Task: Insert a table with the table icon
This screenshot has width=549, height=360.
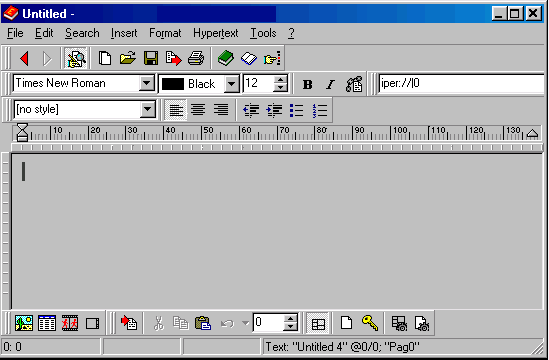Action: pos(47,323)
